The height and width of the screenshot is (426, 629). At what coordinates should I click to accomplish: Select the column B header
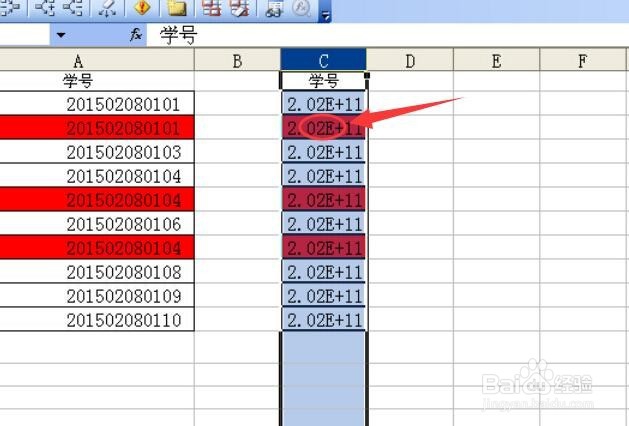pos(237,61)
